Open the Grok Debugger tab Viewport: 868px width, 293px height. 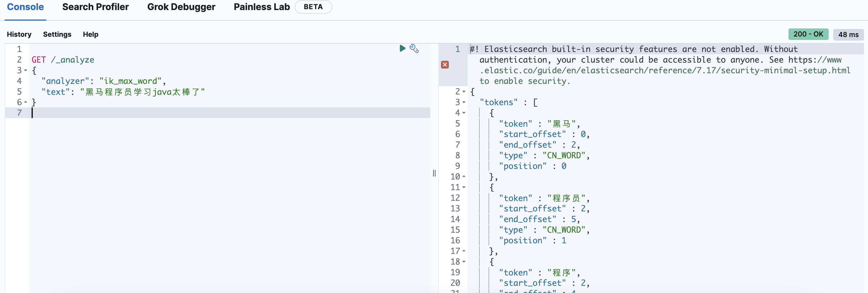[181, 7]
